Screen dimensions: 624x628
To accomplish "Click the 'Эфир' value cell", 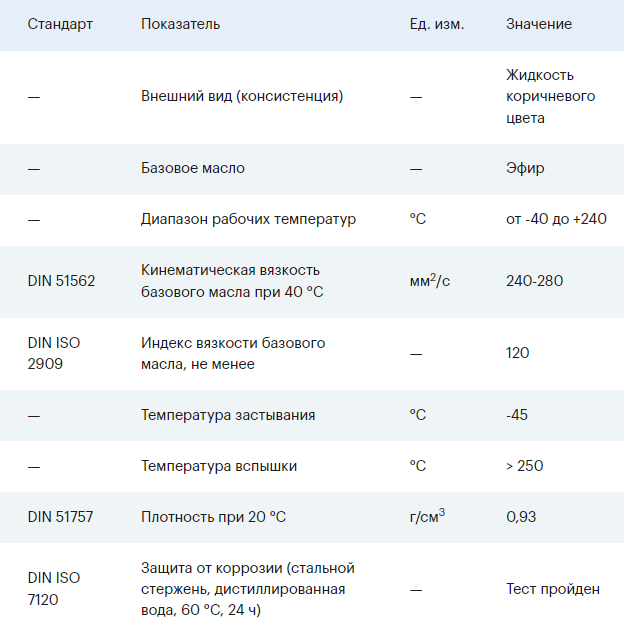I will tap(525, 168).
